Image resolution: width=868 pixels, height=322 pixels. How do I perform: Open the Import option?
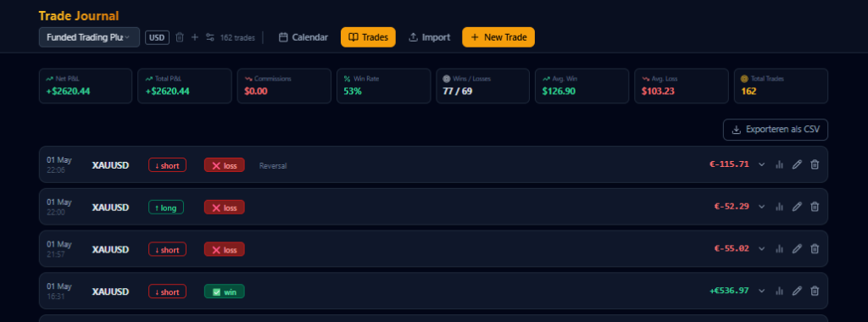[430, 37]
